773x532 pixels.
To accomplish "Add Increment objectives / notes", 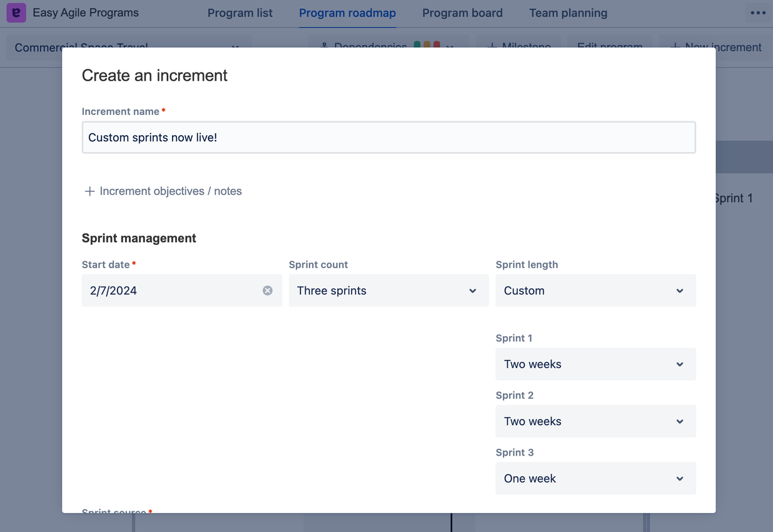I will point(163,191).
